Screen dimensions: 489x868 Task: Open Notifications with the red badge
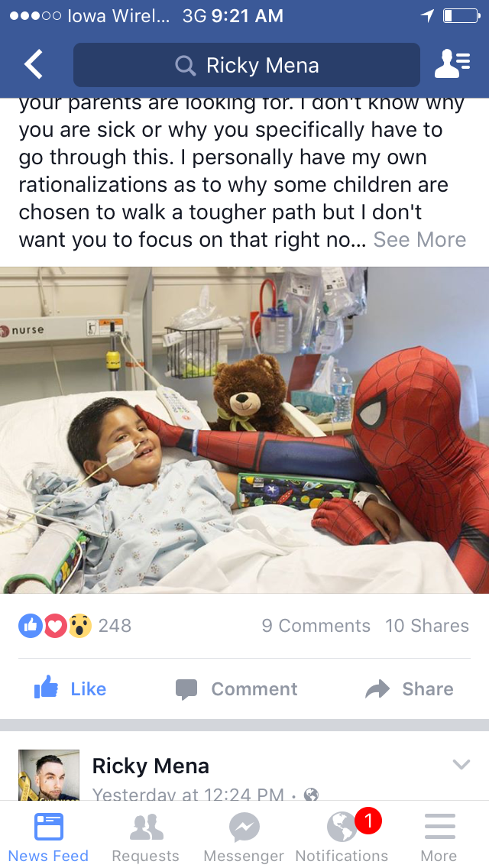tap(342, 837)
